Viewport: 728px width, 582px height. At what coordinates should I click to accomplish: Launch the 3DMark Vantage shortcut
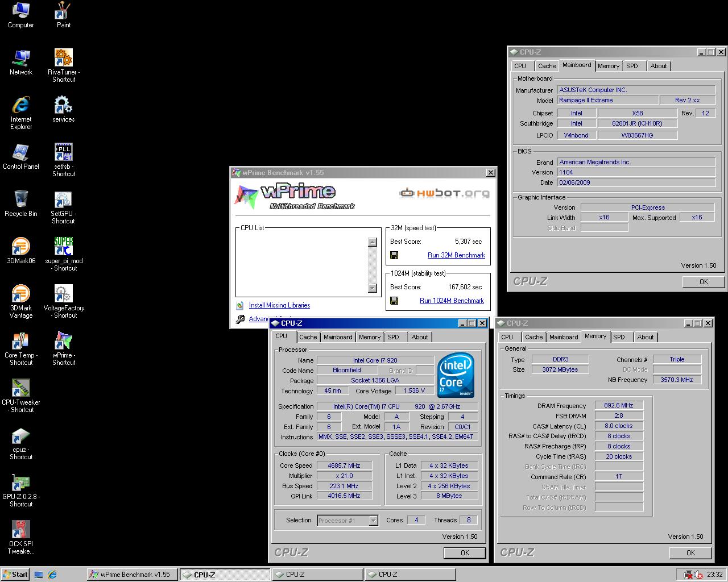[x=21, y=302]
